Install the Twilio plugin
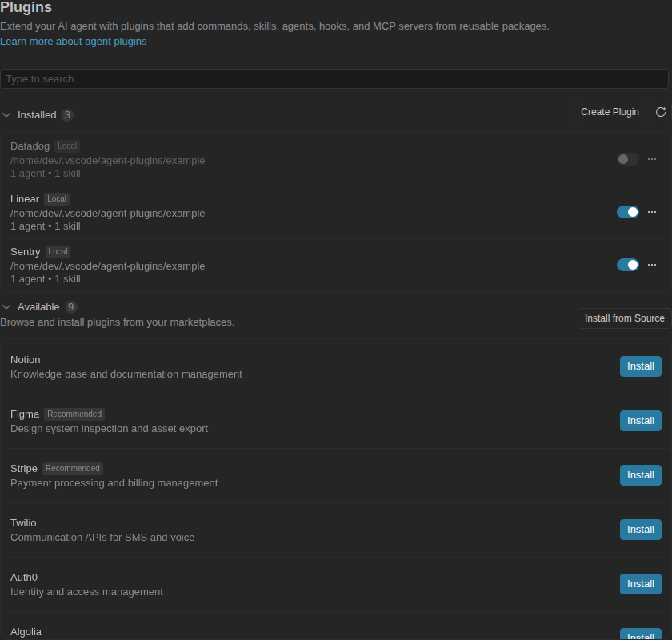The image size is (672, 640). (x=640, y=530)
